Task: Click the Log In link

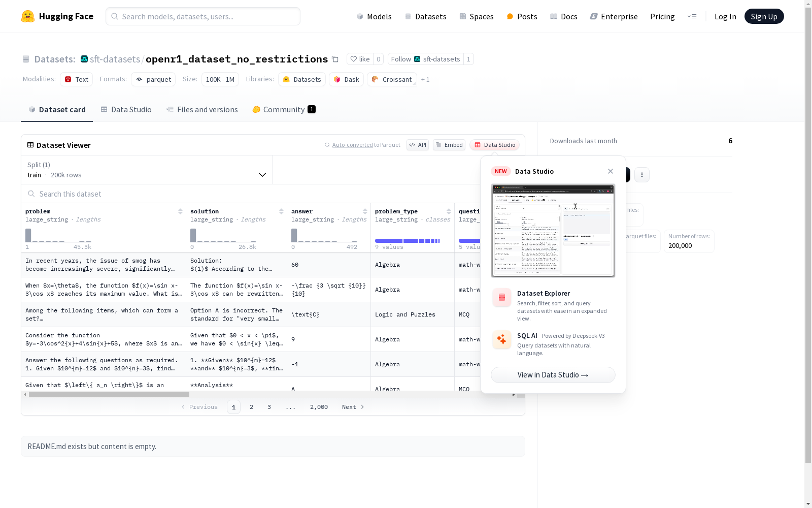Action: [x=725, y=16]
